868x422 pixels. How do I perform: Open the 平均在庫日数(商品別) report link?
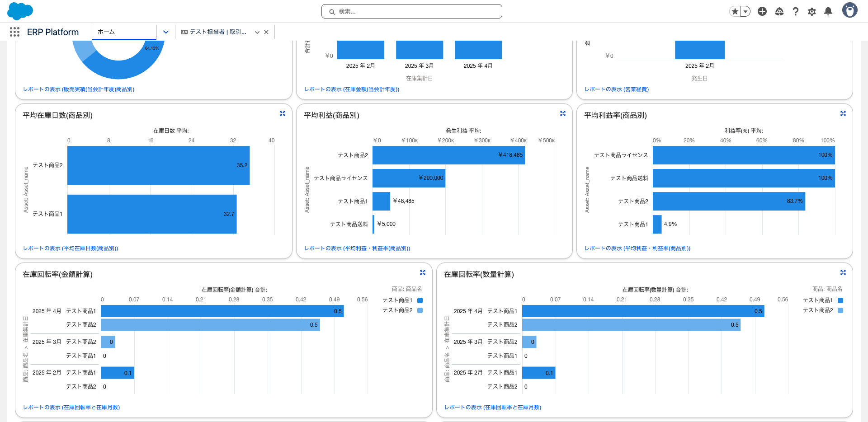tap(71, 248)
